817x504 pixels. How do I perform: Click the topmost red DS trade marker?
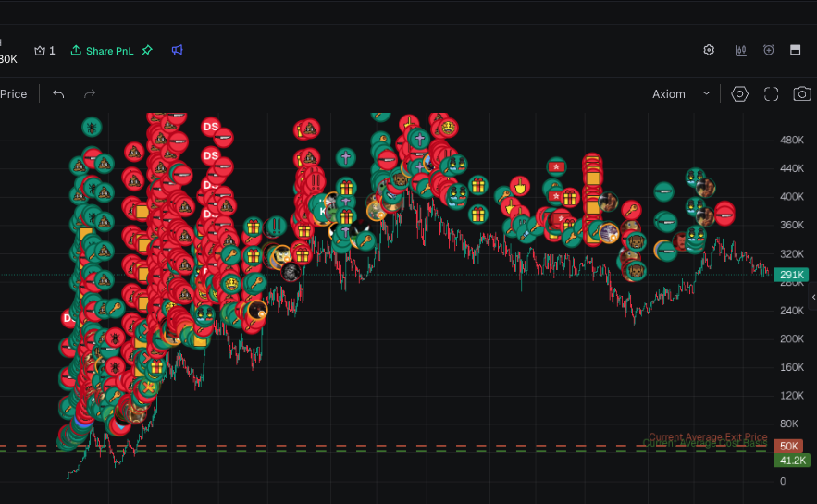[211, 127]
